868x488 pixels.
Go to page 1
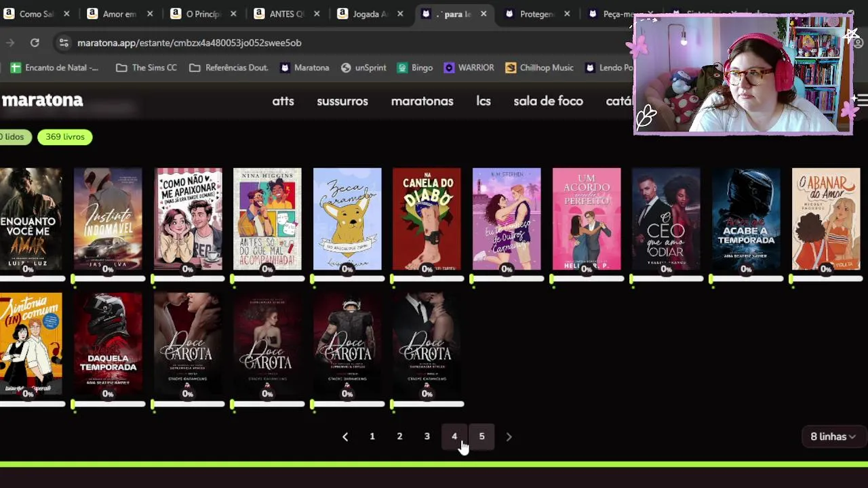coord(372,436)
